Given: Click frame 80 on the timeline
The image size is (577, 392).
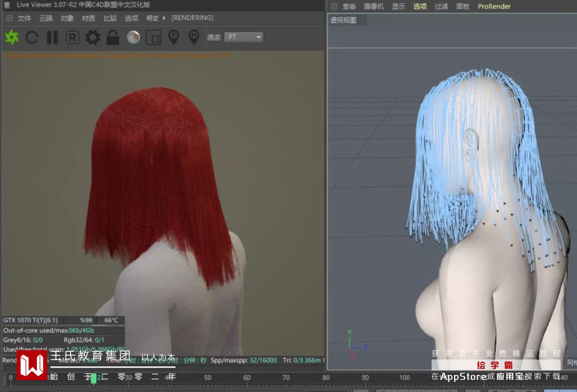Looking at the screenshot, I should click(x=326, y=377).
